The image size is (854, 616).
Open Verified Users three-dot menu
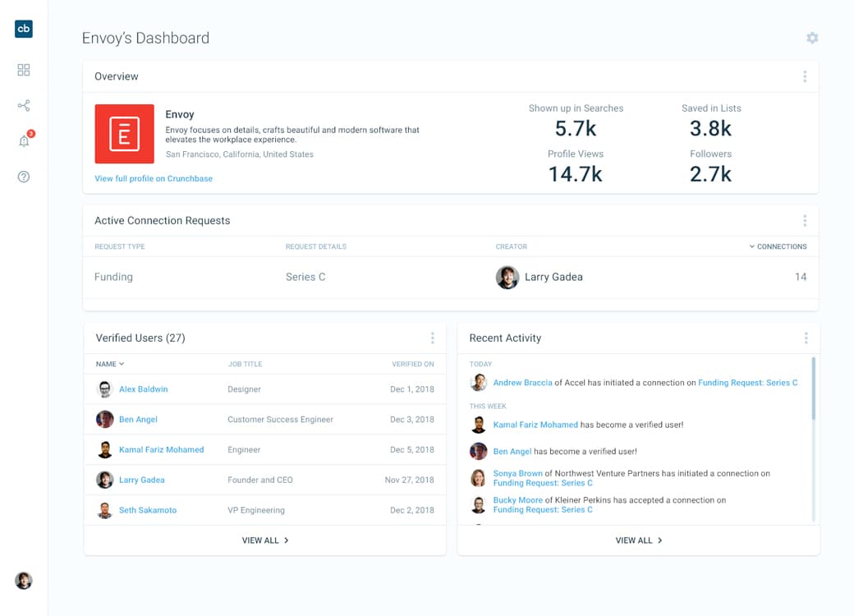point(432,338)
